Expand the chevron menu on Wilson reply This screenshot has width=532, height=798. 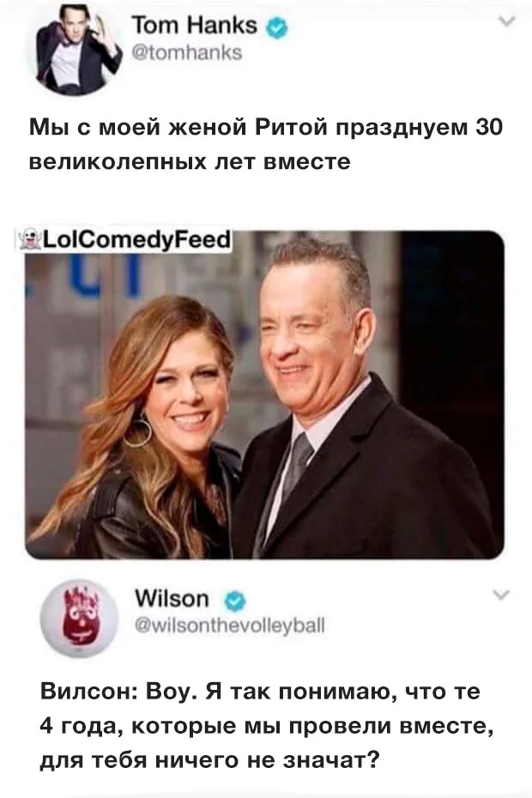[501, 595]
